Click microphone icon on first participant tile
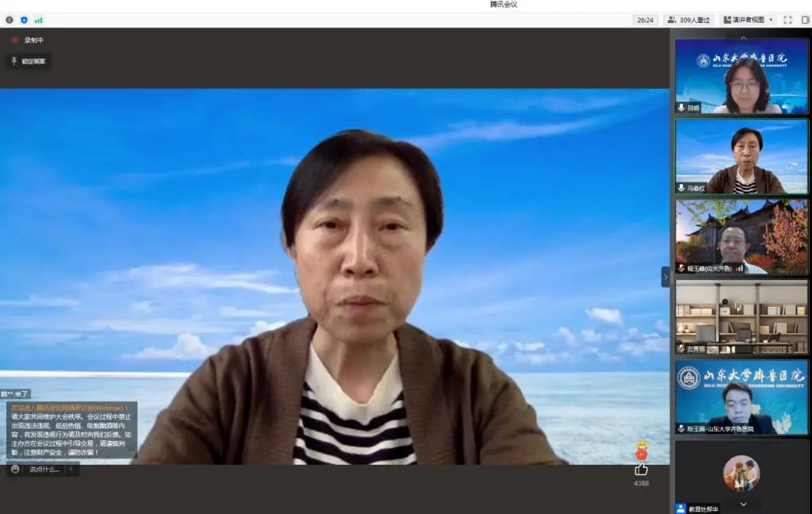The image size is (812, 514). [x=681, y=108]
